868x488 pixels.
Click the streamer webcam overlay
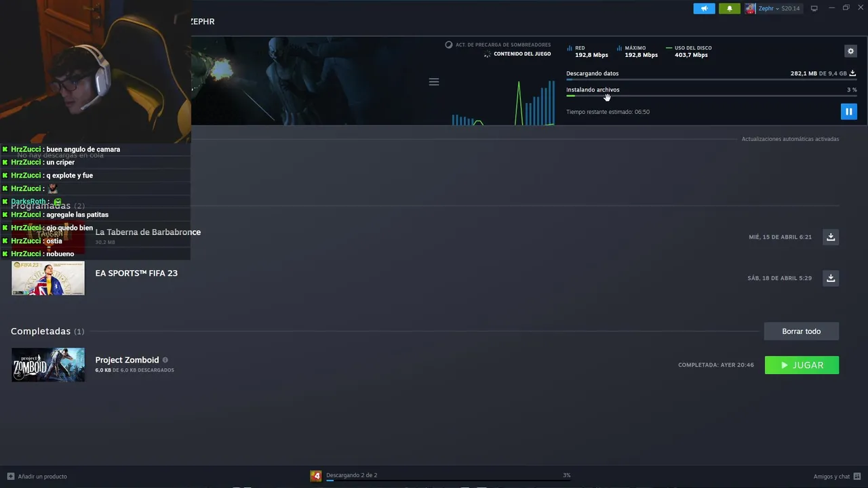tap(96, 72)
